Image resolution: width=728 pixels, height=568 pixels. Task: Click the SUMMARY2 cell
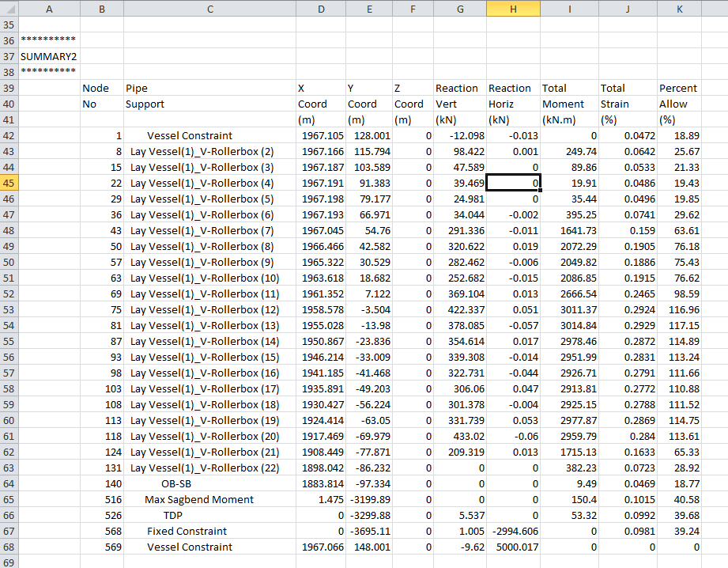tap(49, 56)
